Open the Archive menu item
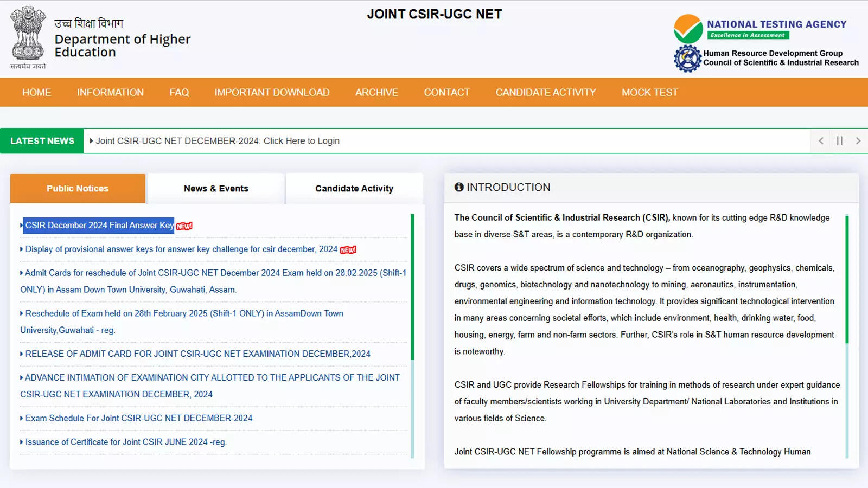 (376, 92)
